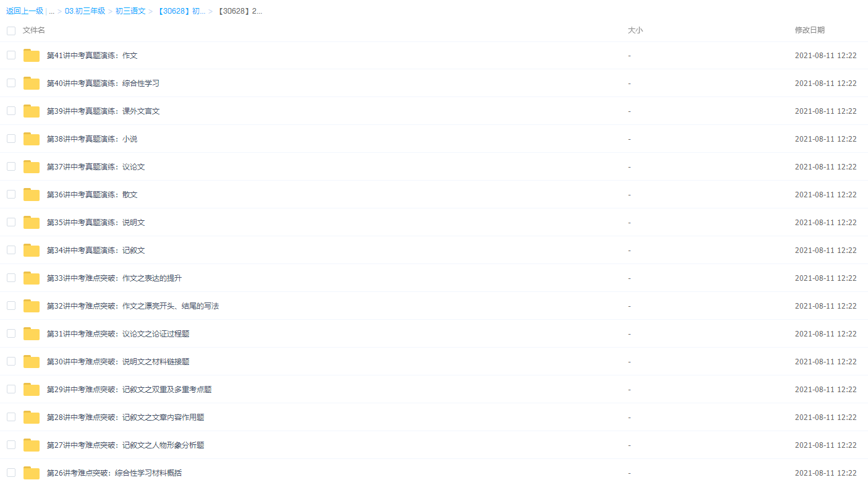
Task: Click folder icon for 第34讲 记叙文
Action: pyautogui.click(x=32, y=251)
